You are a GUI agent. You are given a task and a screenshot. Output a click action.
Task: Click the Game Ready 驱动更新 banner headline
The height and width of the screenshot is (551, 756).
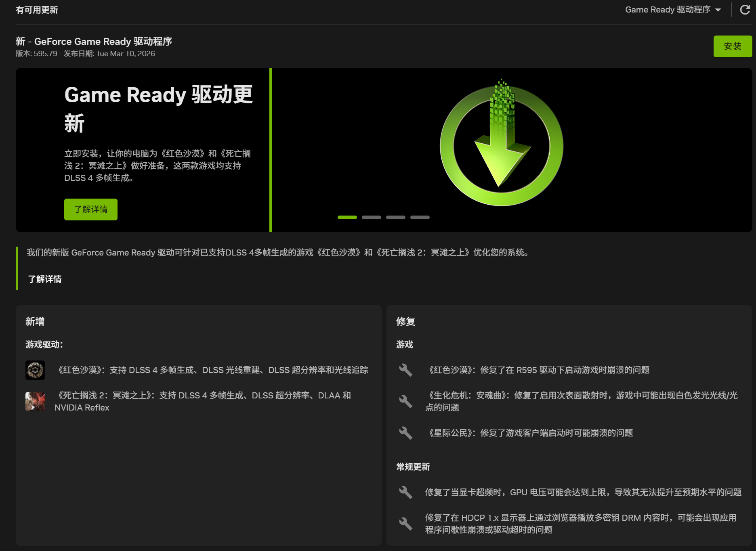pos(158,109)
